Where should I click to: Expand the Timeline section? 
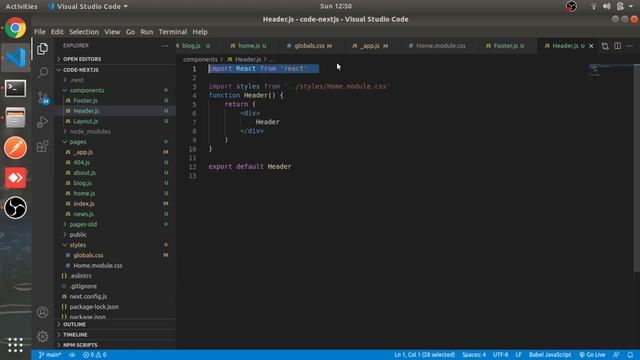(116, 335)
